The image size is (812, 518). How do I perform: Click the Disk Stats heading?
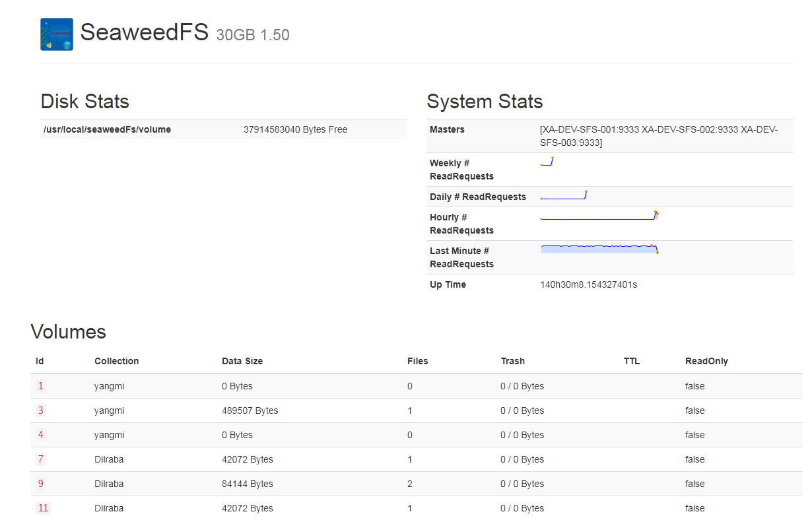coord(85,102)
